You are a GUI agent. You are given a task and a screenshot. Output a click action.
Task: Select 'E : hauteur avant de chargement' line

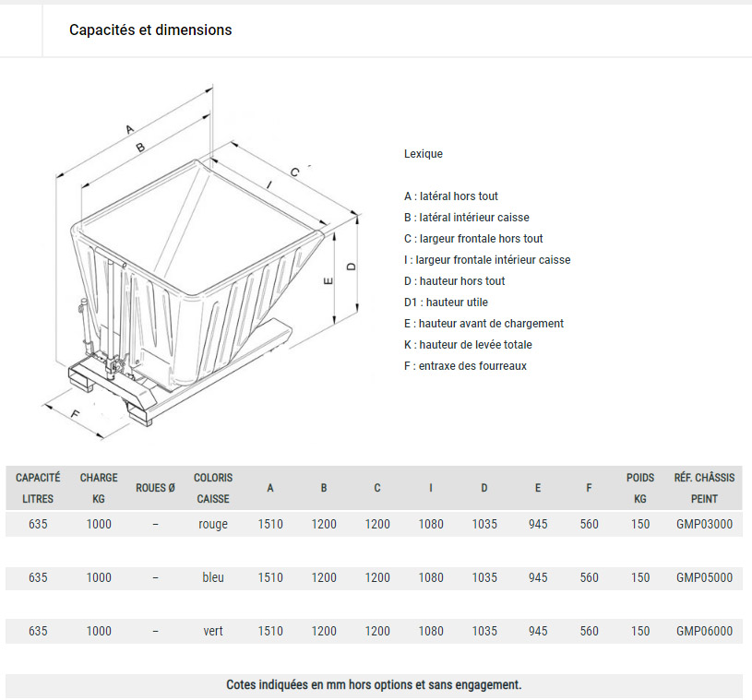(483, 323)
